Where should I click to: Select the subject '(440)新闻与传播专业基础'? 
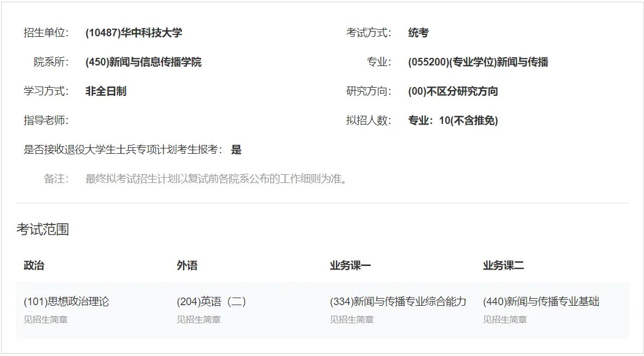pyautogui.click(x=541, y=302)
